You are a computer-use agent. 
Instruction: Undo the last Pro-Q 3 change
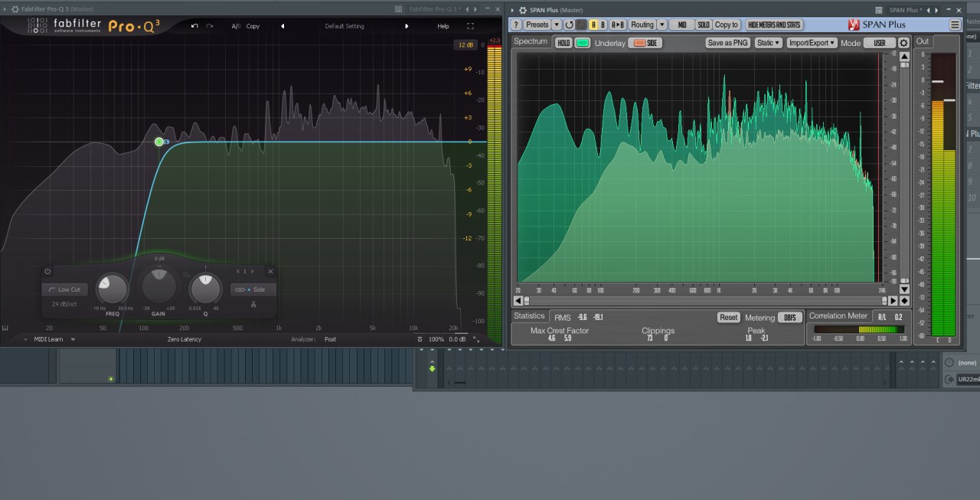point(194,26)
